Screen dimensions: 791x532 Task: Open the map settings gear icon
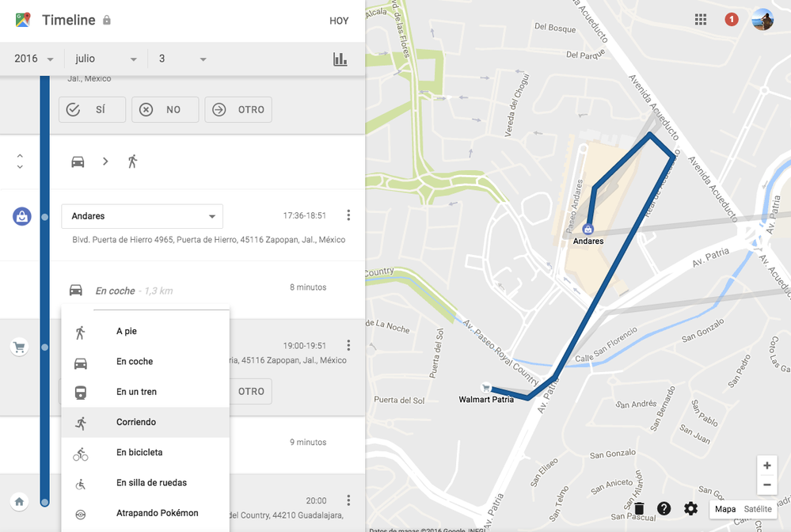[690, 509]
